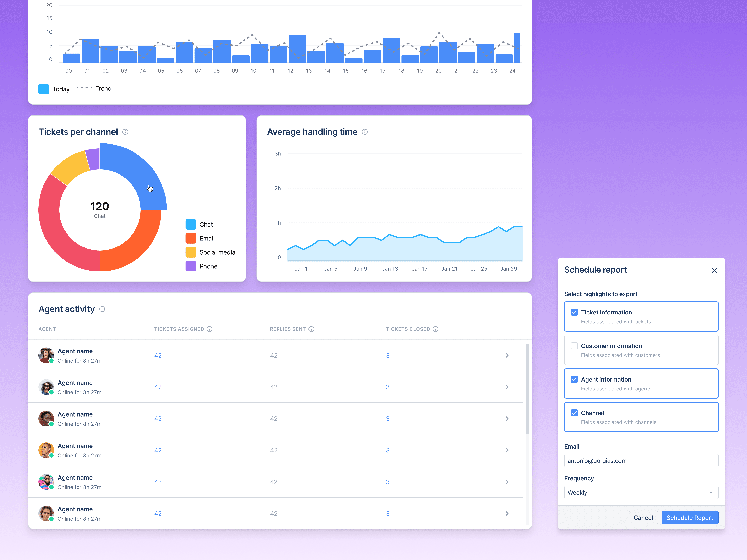Click info icon beside Average handling time
This screenshot has height=560, width=747.
pyautogui.click(x=365, y=132)
